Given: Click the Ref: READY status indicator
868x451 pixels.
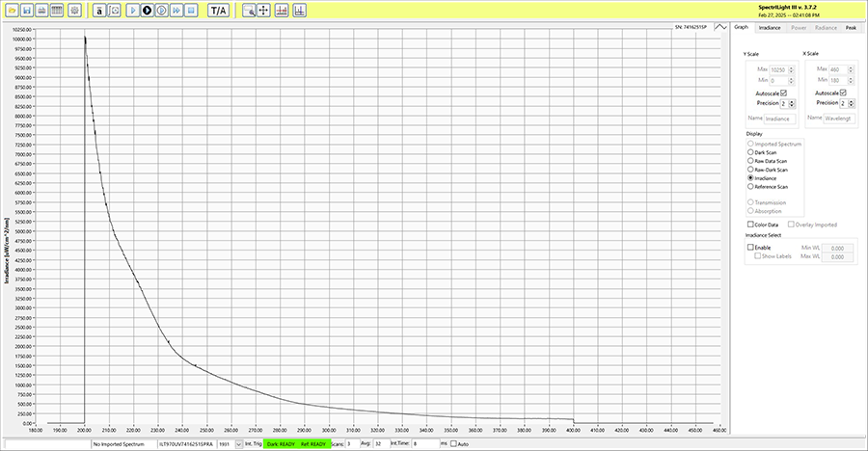Looking at the screenshot, I should [313, 444].
